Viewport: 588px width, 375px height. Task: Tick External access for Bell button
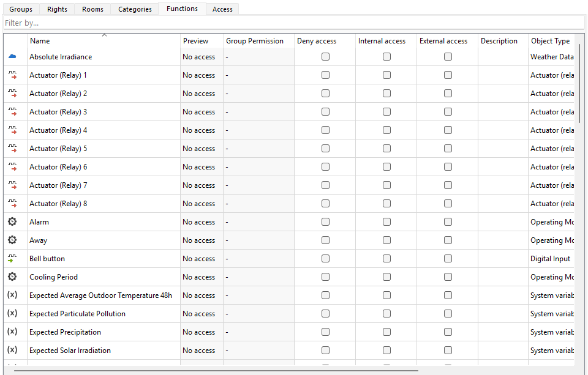coord(448,259)
